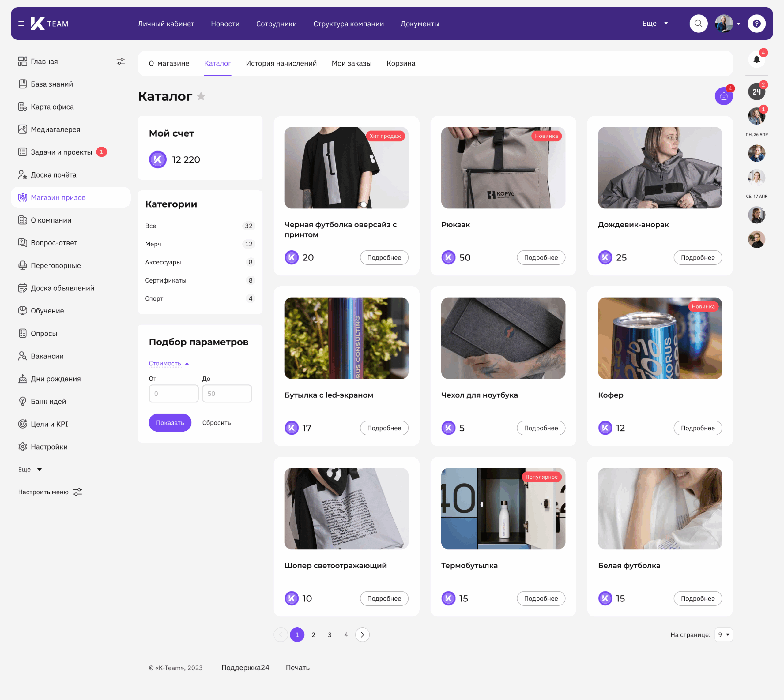Click the 24 support chat icon

[x=756, y=92]
